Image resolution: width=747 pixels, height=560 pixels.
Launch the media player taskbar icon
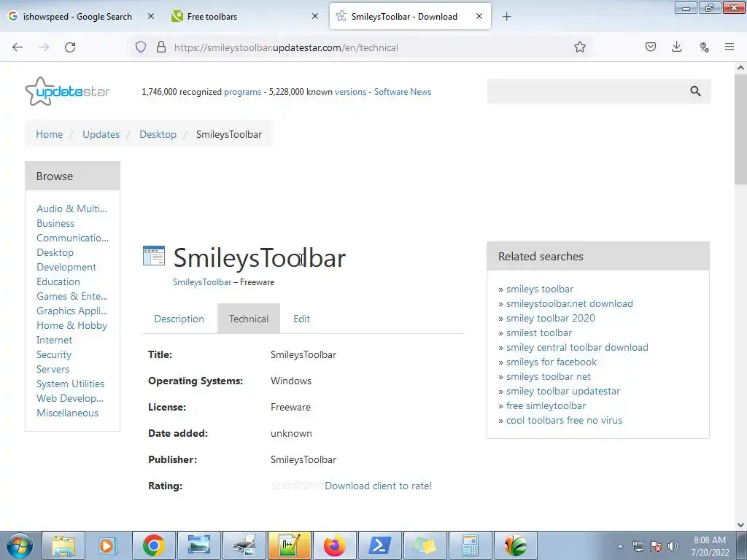(x=108, y=545)
